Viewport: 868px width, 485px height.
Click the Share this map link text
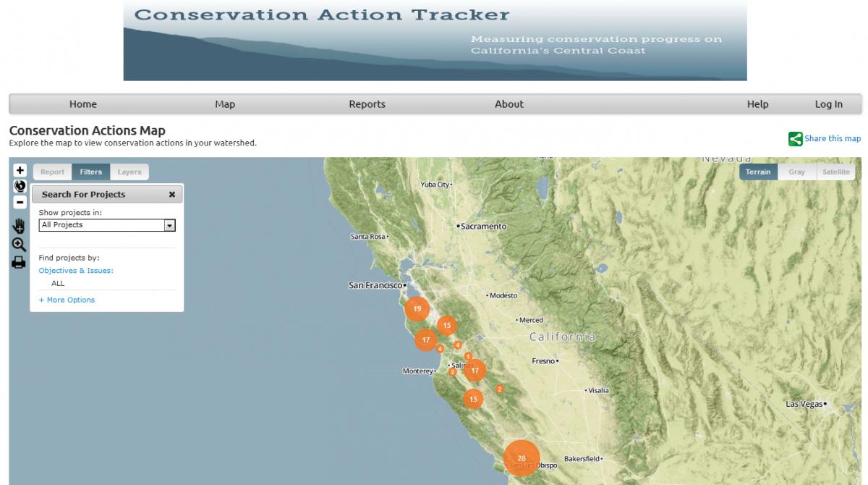click(833, 139)
